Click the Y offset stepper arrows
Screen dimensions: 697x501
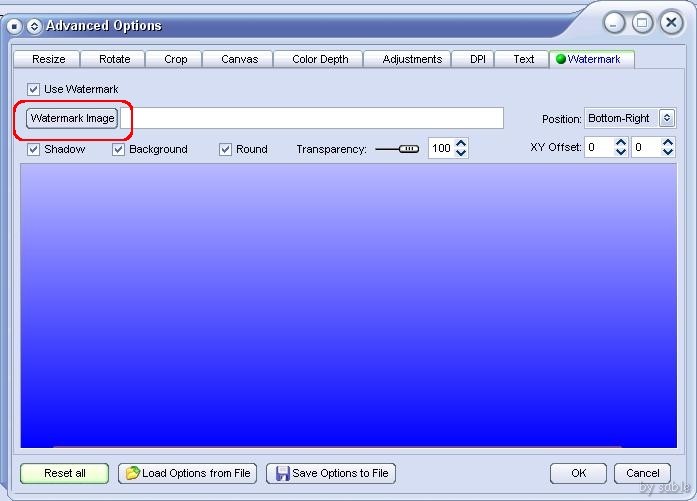coord(667,148)
